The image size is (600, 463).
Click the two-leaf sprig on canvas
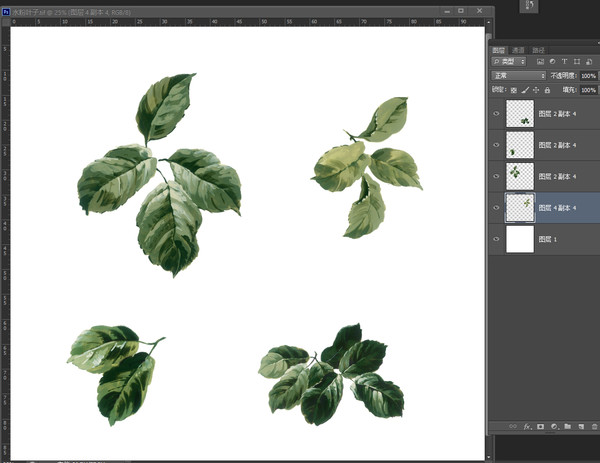click(x=115, y=375)
